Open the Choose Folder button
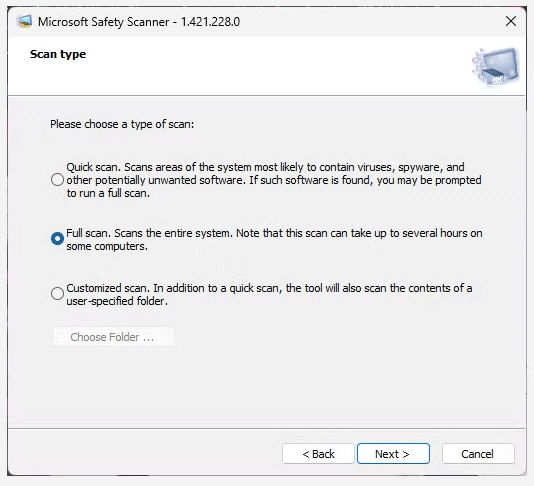This screenshot has height=486, width=534. (x=113, y=337)
